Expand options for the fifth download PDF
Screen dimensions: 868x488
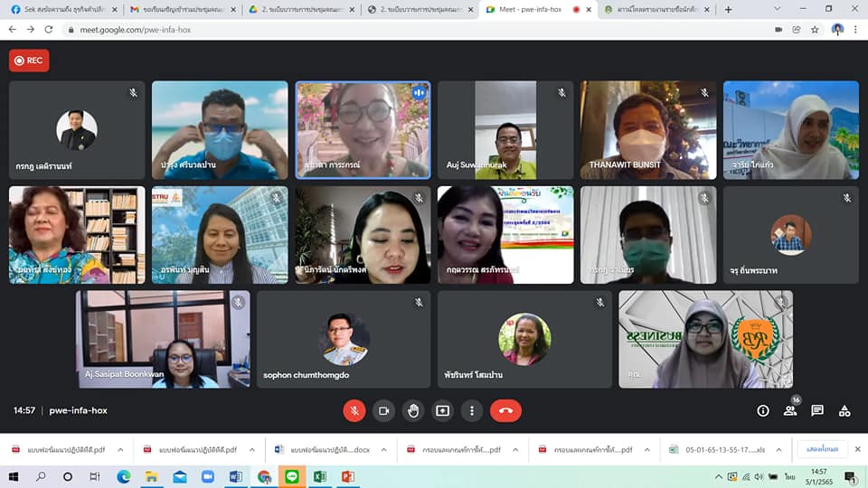click(646, 450)
